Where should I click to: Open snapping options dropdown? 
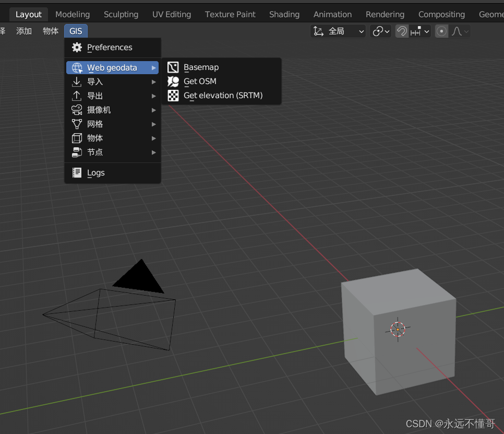tap(420, 31)
